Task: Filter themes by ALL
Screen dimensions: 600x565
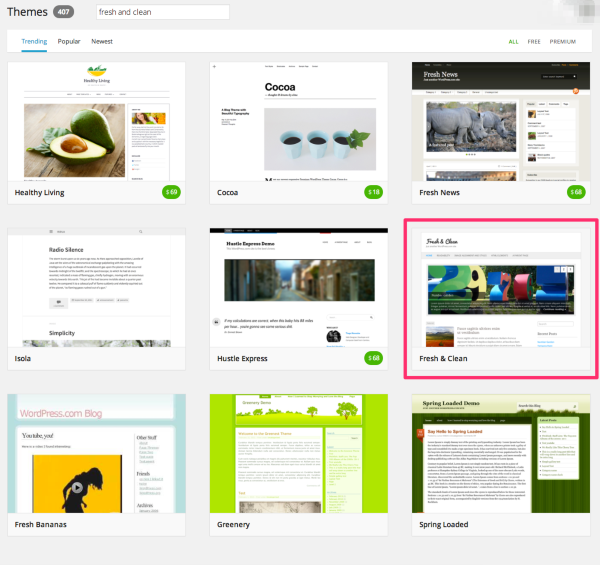Action: 513,42
